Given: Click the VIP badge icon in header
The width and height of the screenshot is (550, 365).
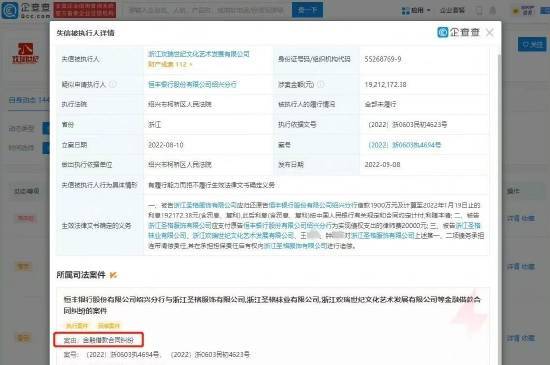Looking at the screenshot, I should coord(523,11).
